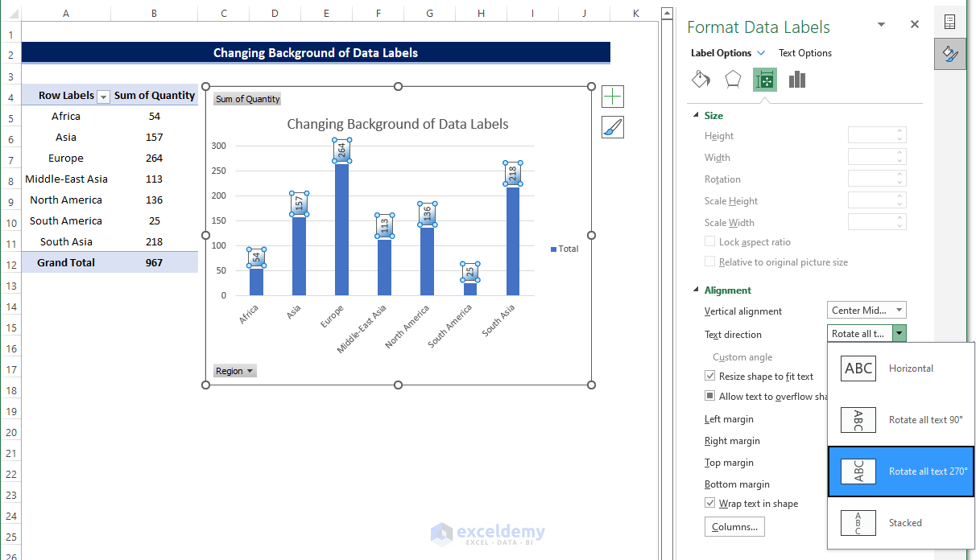Viewport: 976px width, 560px height.
Task: Click the Columns... button
Action: click(x=734, y=526)
